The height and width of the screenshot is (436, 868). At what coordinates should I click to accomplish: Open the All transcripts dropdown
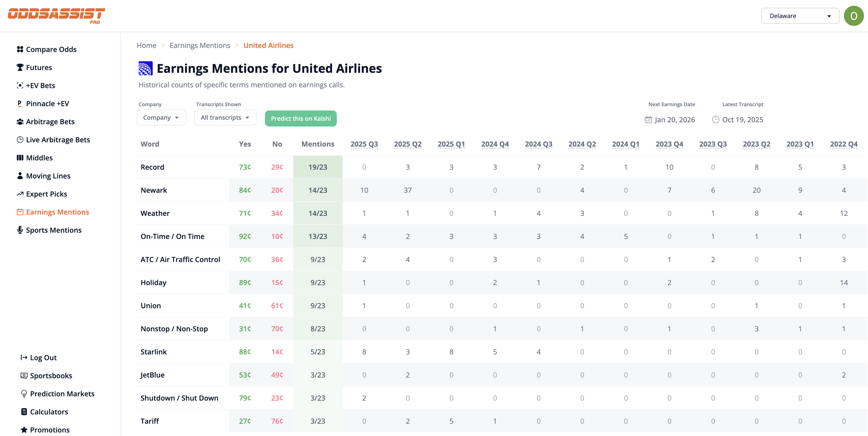coord(226,117)
